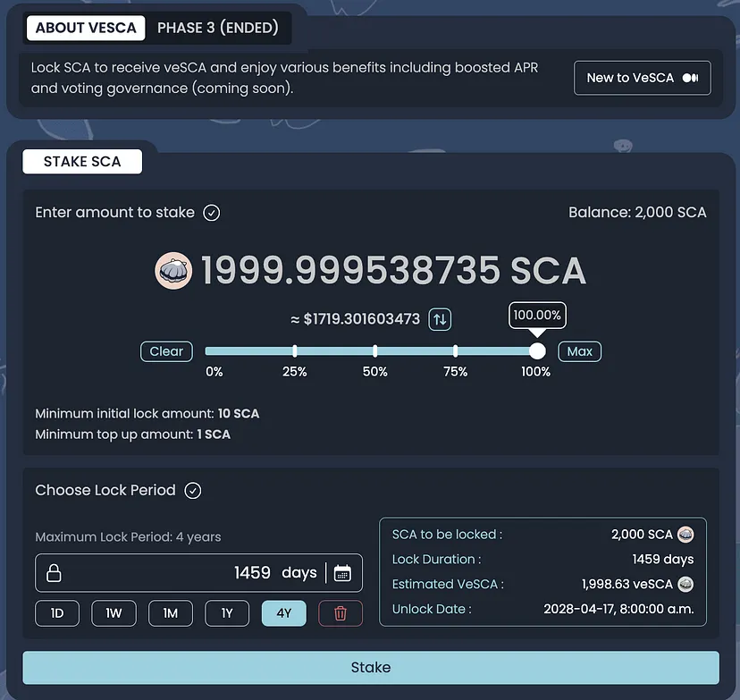Click the SCA clam token icon
The height and width of the screenshot is (700, 740).
[x=173, y=270]
